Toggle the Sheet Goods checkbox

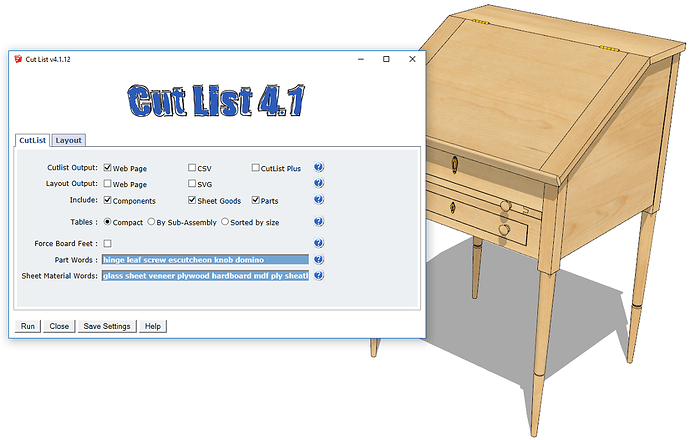click(192, 200)
